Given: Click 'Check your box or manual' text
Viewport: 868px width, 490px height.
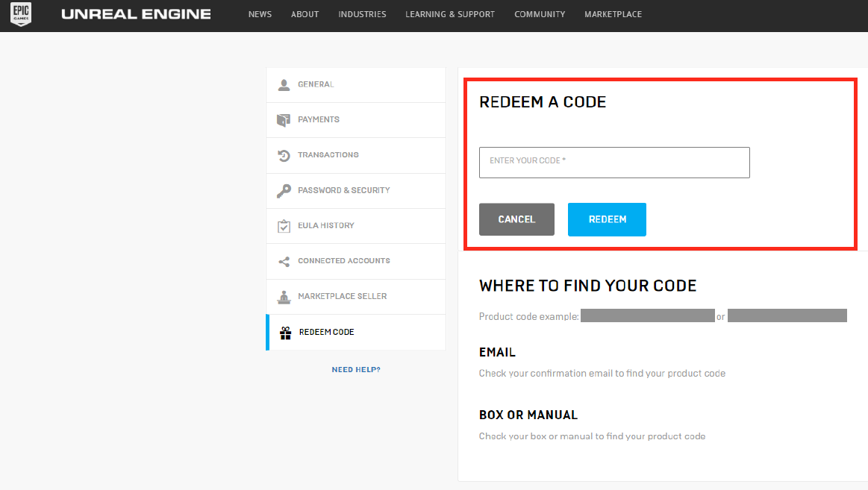Looking at the screenshot, I should coord(593,436).
